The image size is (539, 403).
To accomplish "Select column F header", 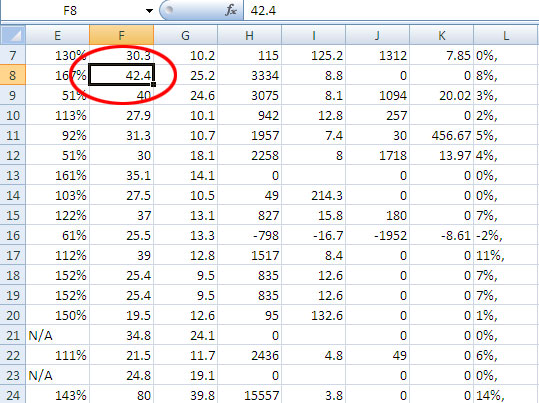I will point(121,35).
